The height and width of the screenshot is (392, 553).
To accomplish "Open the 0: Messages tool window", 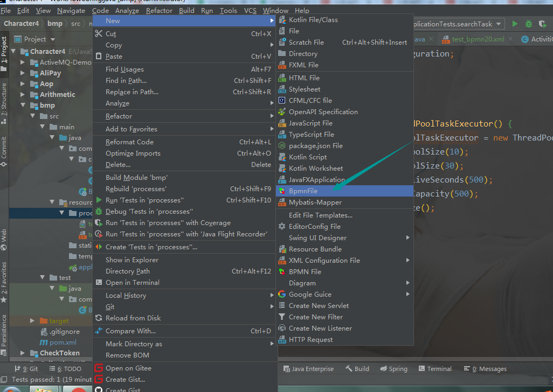I will pyautogui.click(x=485, y=369).
